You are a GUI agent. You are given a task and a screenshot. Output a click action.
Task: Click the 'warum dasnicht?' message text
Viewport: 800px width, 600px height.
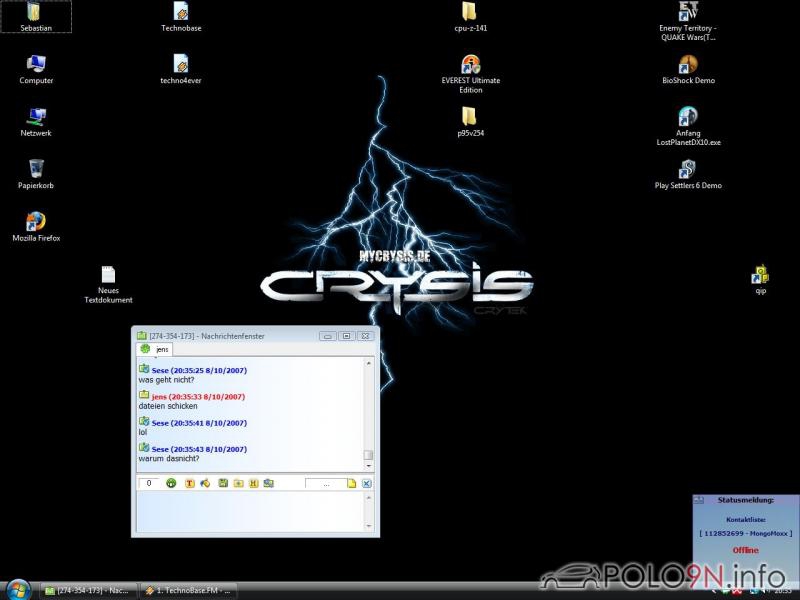pyautogui.click(x=169, y=459)
